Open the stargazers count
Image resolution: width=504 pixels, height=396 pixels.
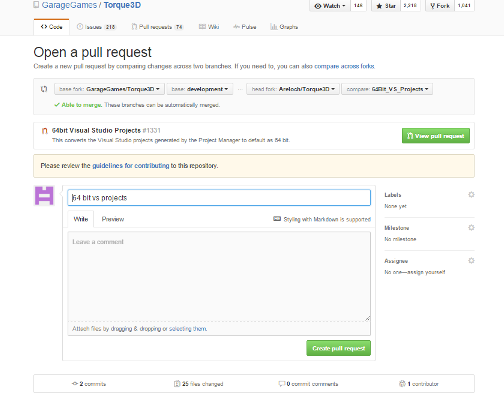(410, 6)
